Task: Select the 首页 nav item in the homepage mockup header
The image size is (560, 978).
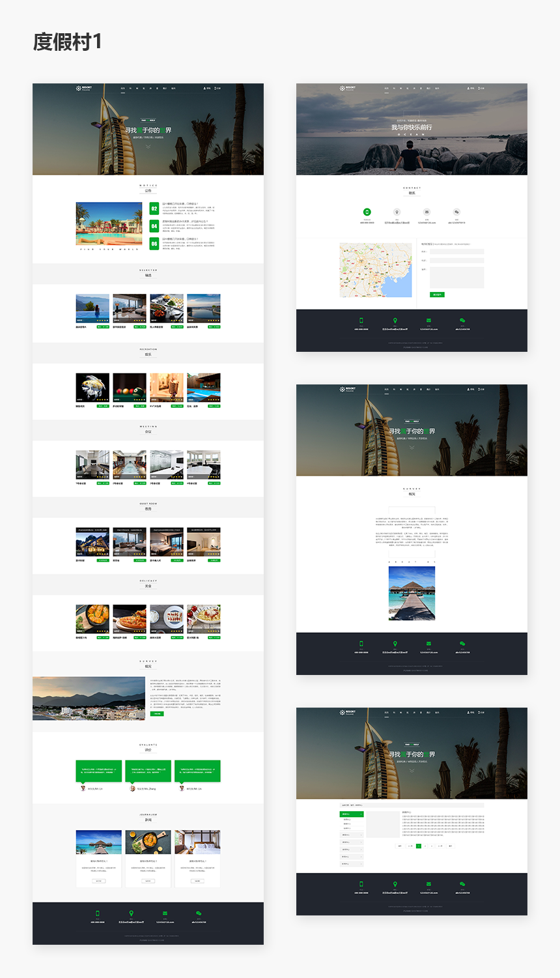Action: click(x=122, y=88)
